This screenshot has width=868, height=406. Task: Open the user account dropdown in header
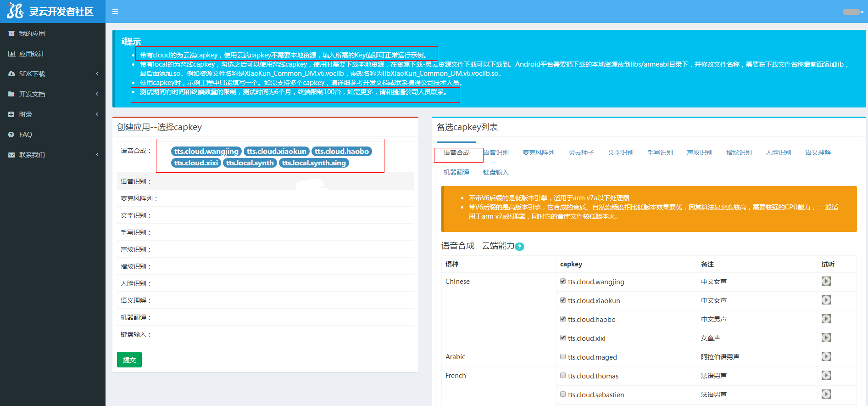[x=853, y=12]
